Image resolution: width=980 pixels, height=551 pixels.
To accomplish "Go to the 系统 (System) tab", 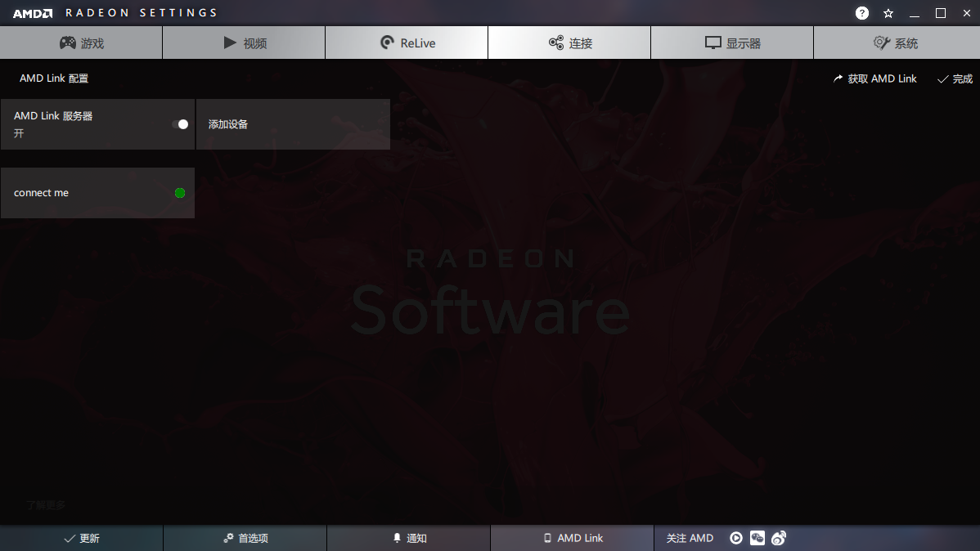I will (897, 43).
